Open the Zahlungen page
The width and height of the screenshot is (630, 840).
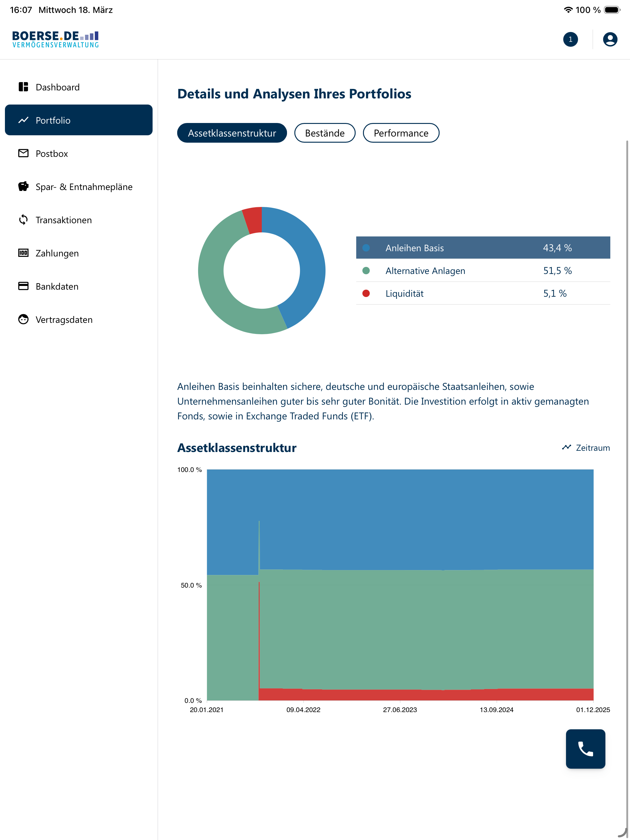pos(79,253)
